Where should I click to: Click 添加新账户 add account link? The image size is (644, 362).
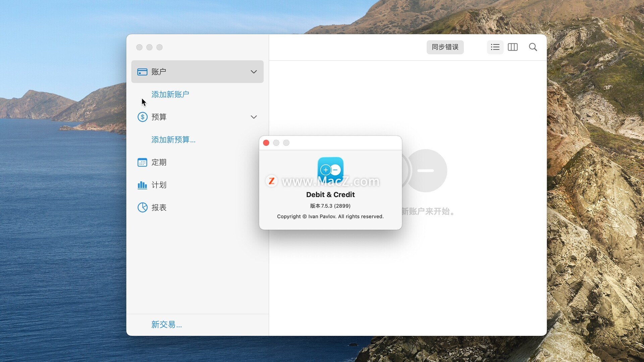tap(170, 95)
